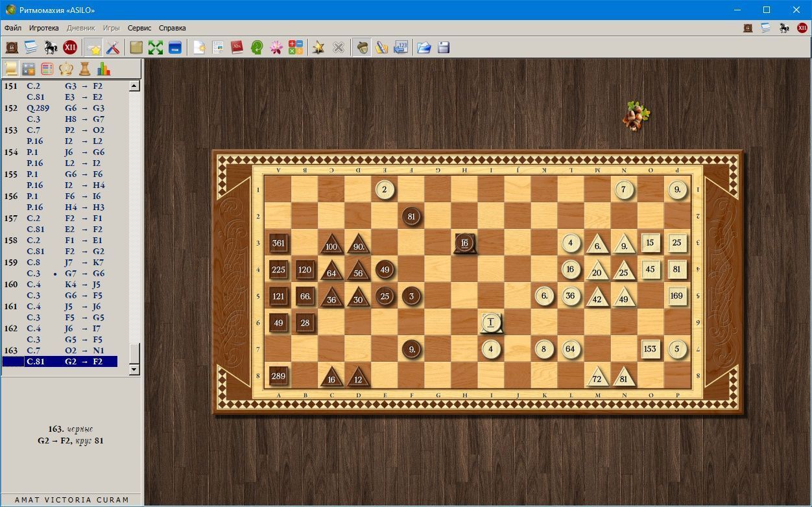
Task: Click the new document with star icon
Action: coord(199,47)
